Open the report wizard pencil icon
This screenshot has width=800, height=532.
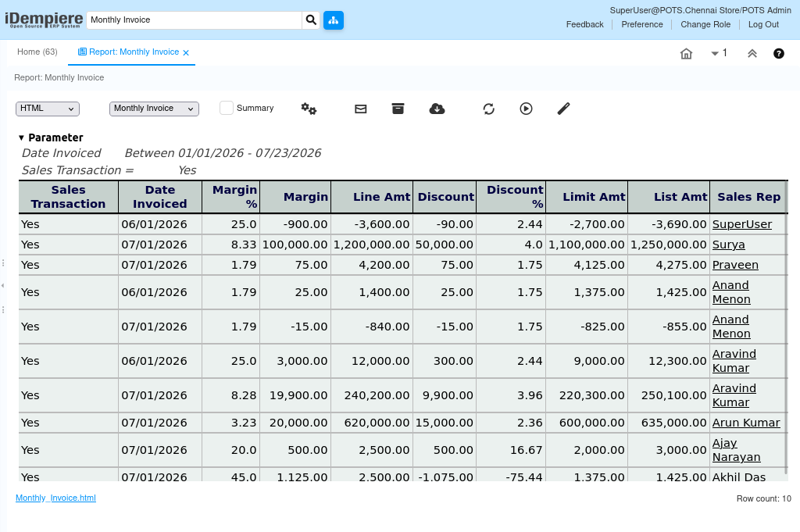click(x=563, y=109)
